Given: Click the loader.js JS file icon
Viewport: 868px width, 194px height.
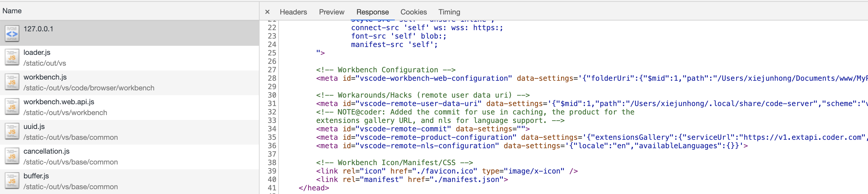Looking at the screenshot, I should 12,58.
